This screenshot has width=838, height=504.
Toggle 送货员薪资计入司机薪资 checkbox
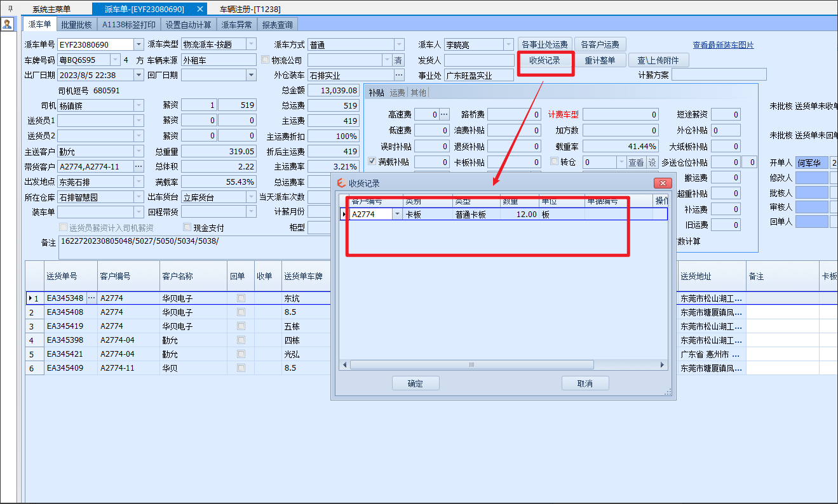click(x=63, y=227)
